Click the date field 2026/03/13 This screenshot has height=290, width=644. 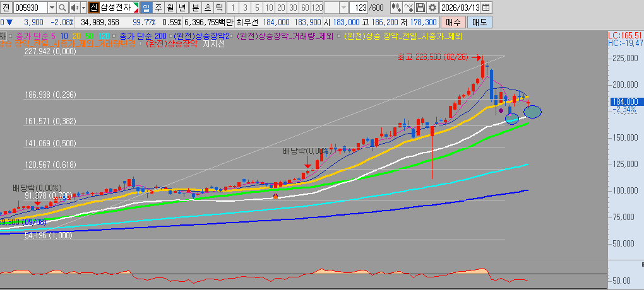point(460,8)
